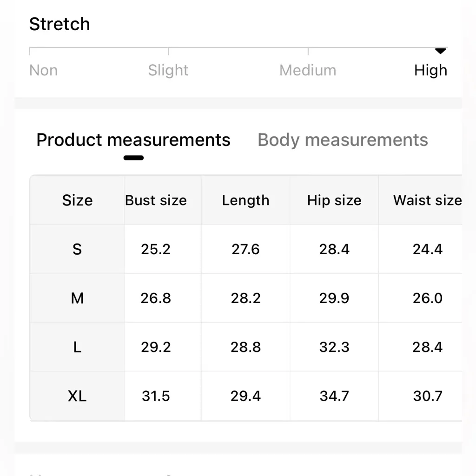
Task: Select the XL size row label
Action: [77, 396]
